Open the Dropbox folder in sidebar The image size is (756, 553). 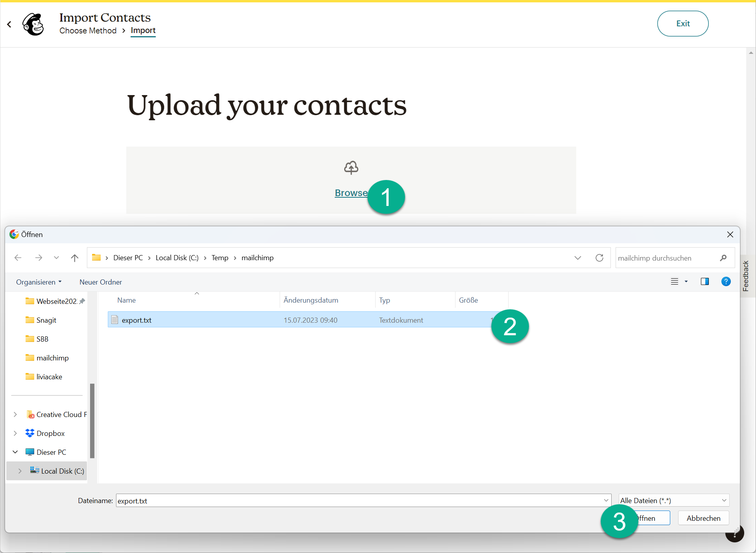(x=50, y=433)
